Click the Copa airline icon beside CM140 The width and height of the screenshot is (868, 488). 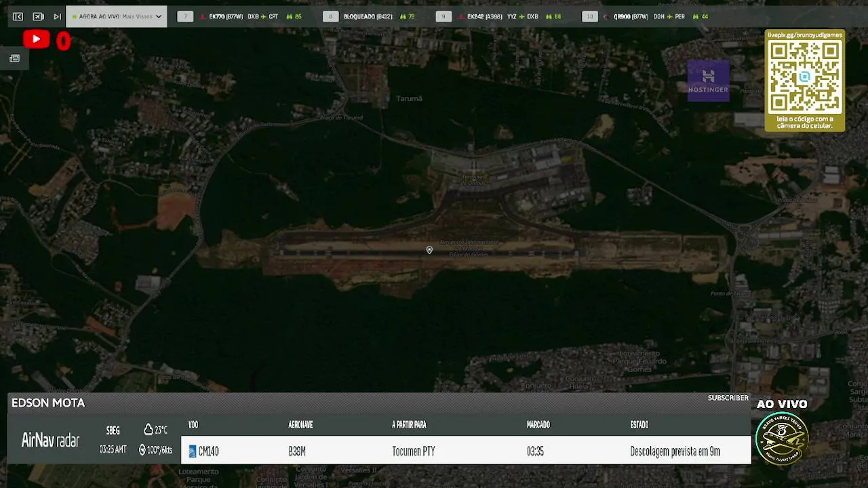point(193,451)
